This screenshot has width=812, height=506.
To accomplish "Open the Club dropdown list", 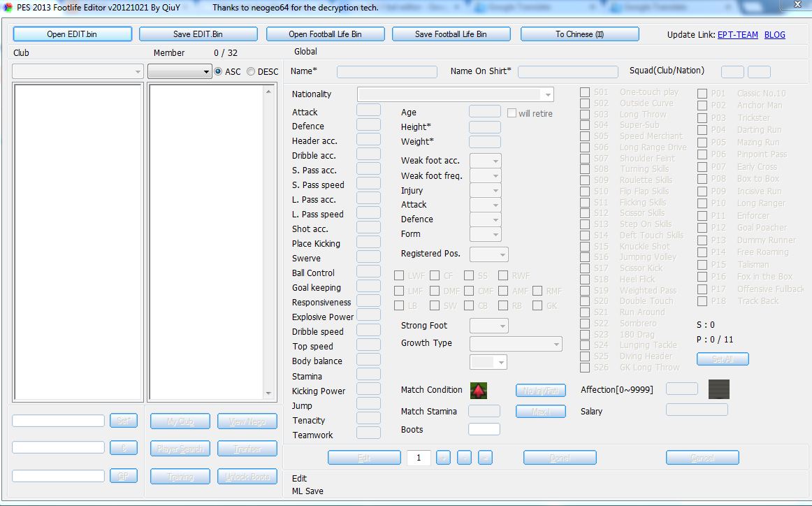I will click(78, 71).
